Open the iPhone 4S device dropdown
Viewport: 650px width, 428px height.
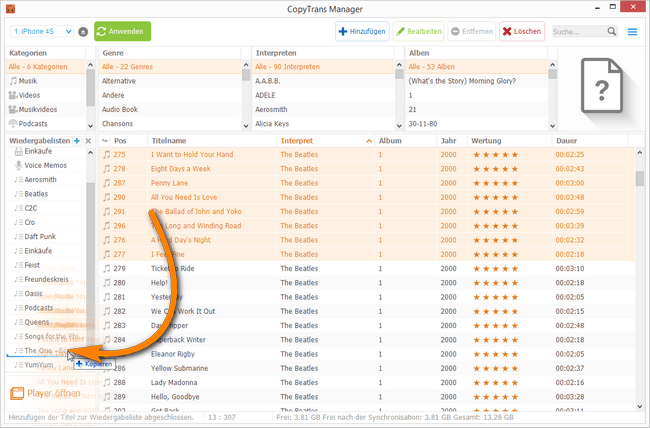(x=41, y=32)
